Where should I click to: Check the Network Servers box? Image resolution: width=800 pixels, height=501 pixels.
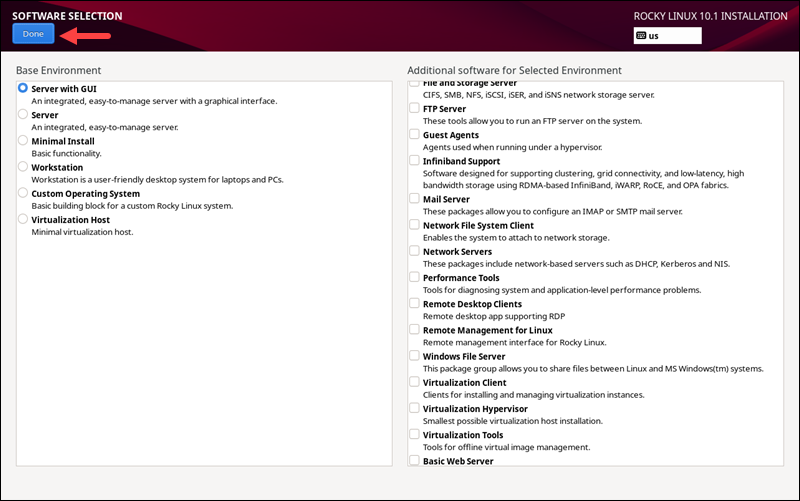point(414,251)
